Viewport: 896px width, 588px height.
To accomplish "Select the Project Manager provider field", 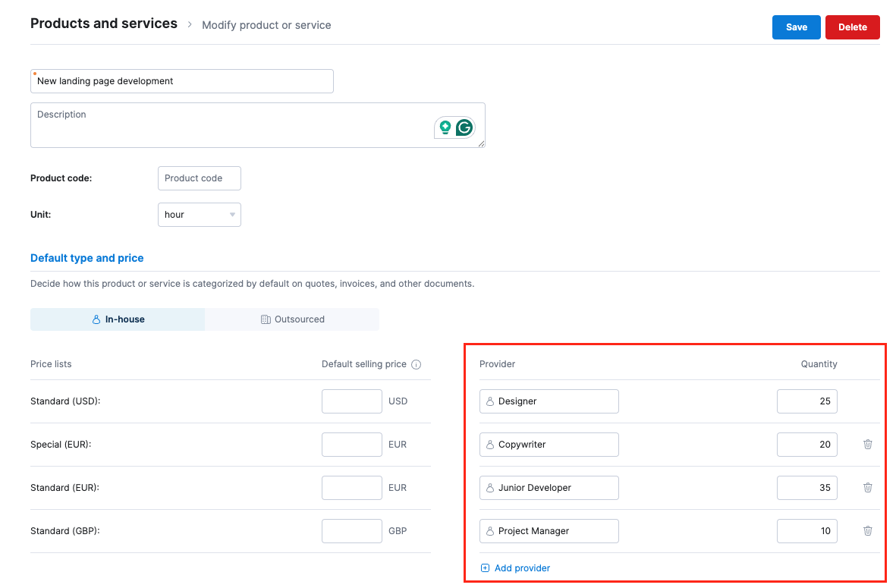I will (549, 531).
